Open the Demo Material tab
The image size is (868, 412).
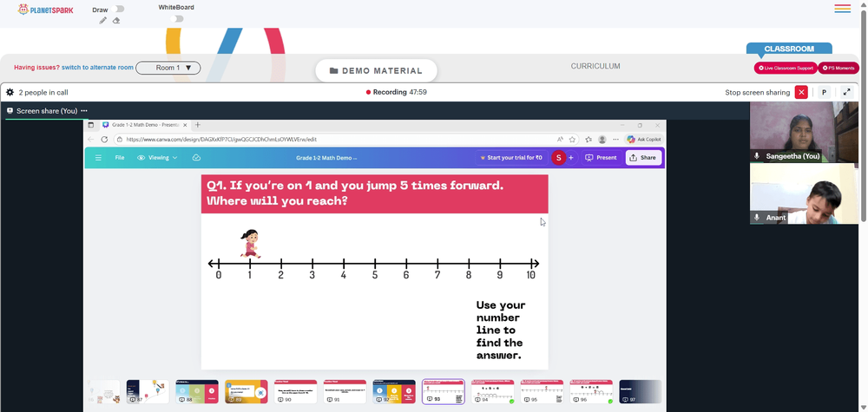(x=376, y=71)
